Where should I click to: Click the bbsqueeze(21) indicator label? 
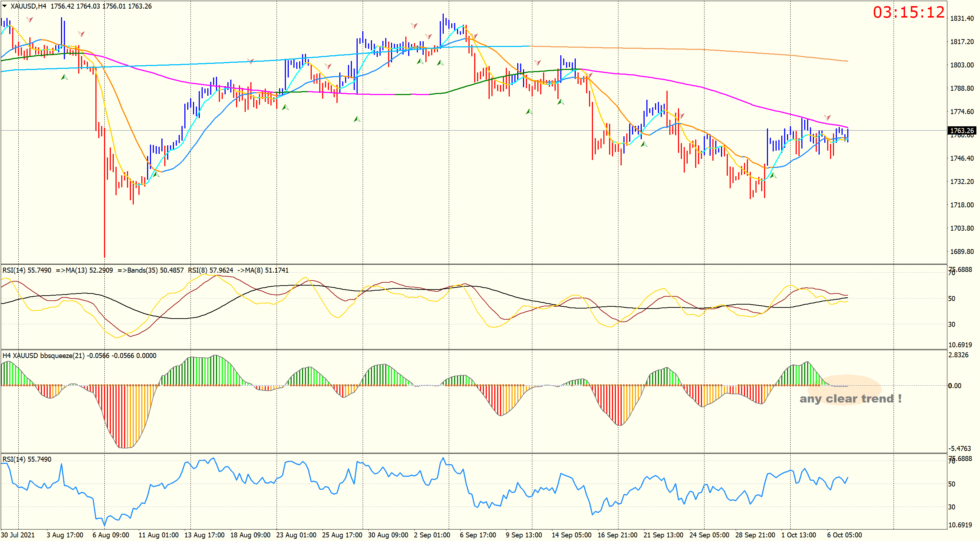pos(62,356)
